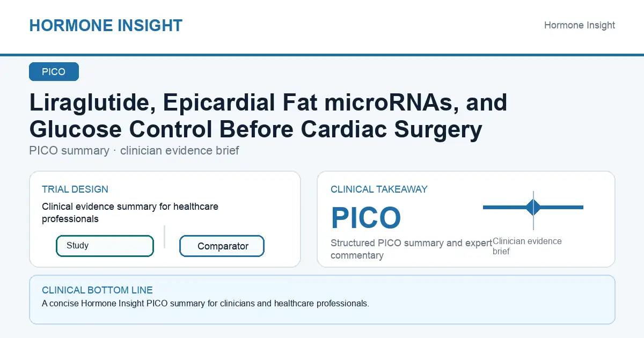Click the horizontal confidence interval bar
644x338 pixels.
coord(533,207)
